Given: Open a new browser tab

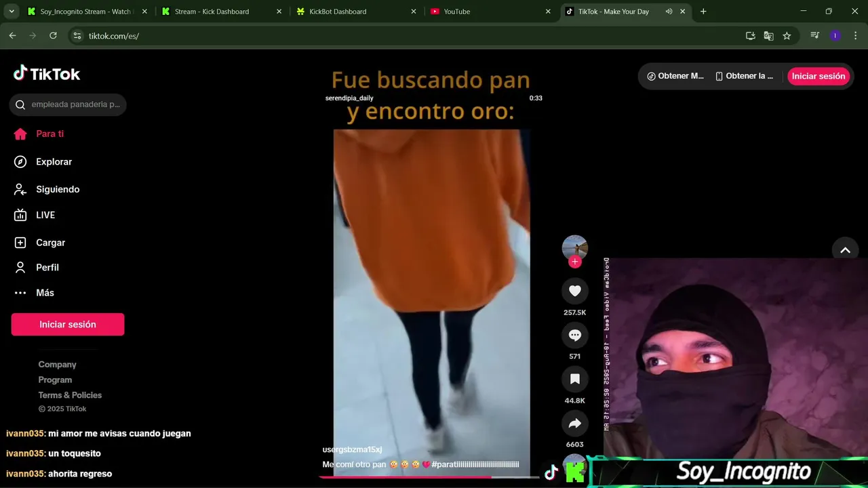Looking at the screenshot, I should coord(703,12).
